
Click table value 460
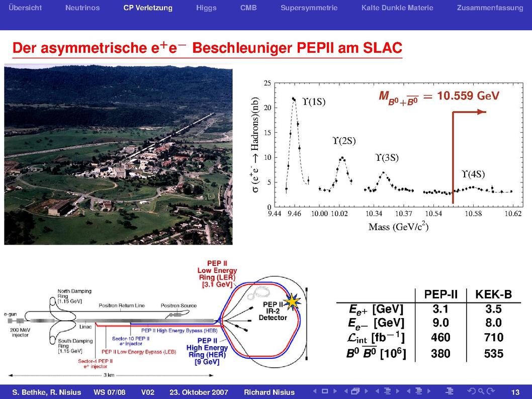click(x=440, y=337)
